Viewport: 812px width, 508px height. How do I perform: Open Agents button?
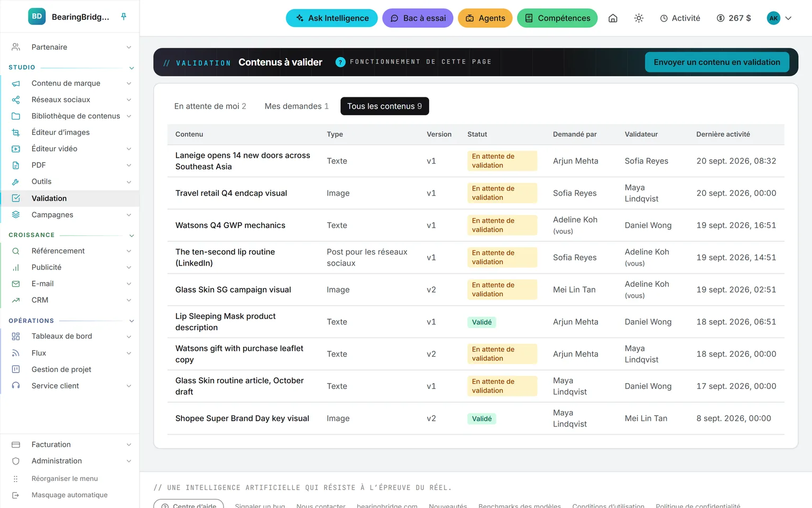coord(485,18)
